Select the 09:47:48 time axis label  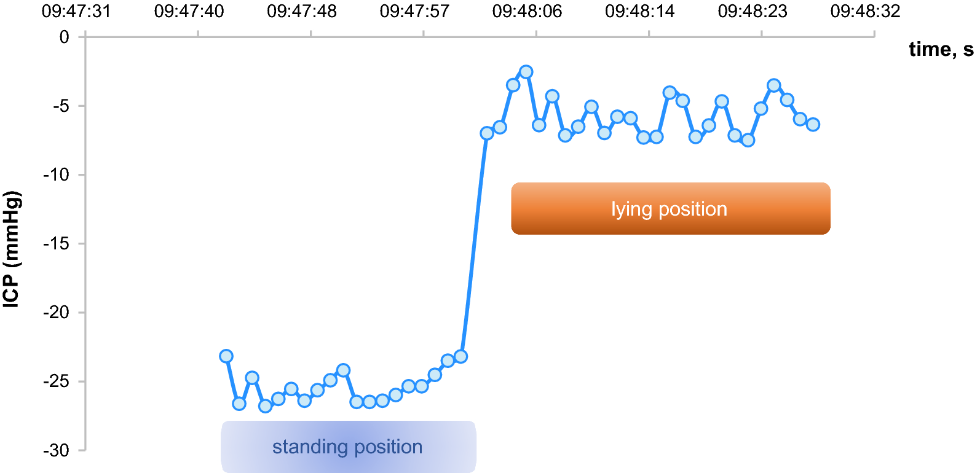pos(302,11)
